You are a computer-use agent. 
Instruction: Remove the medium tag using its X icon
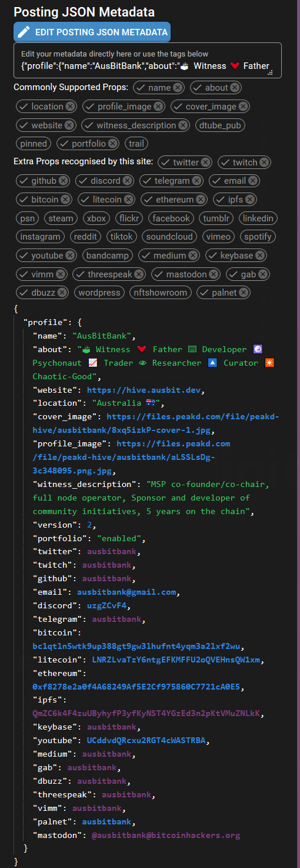pyautogui.click(x=194, y=256)
